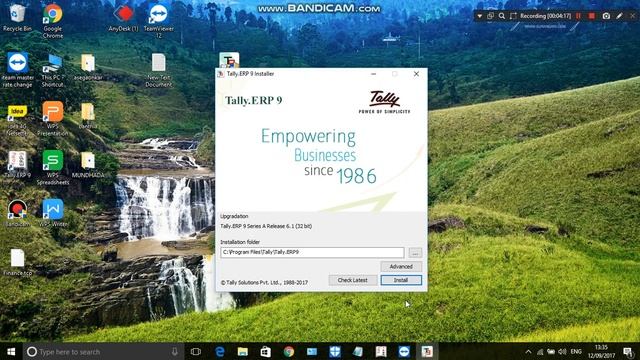Image resolution: width=640 pixels, height=360 pixels.
Task: Launch Google Chrome from the desktop
Action: click(53, 21)
